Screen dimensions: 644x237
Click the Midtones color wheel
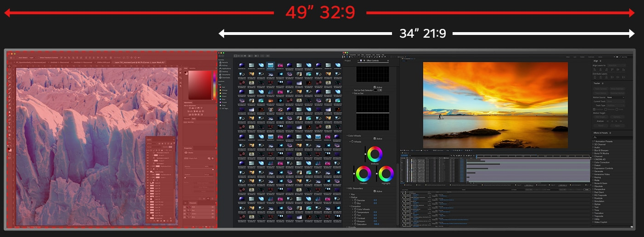[375, 154]
